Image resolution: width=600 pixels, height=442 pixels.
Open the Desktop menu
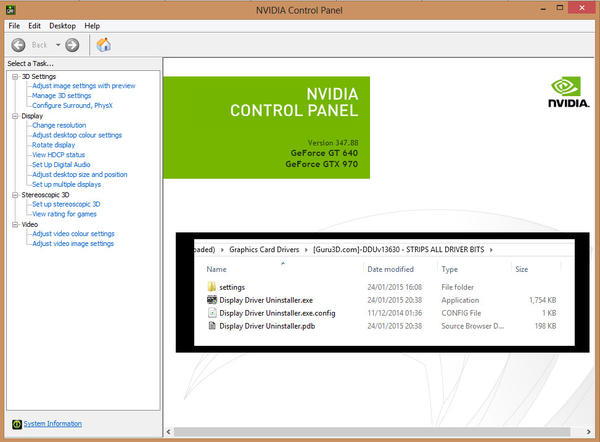[x=62, y=26]
